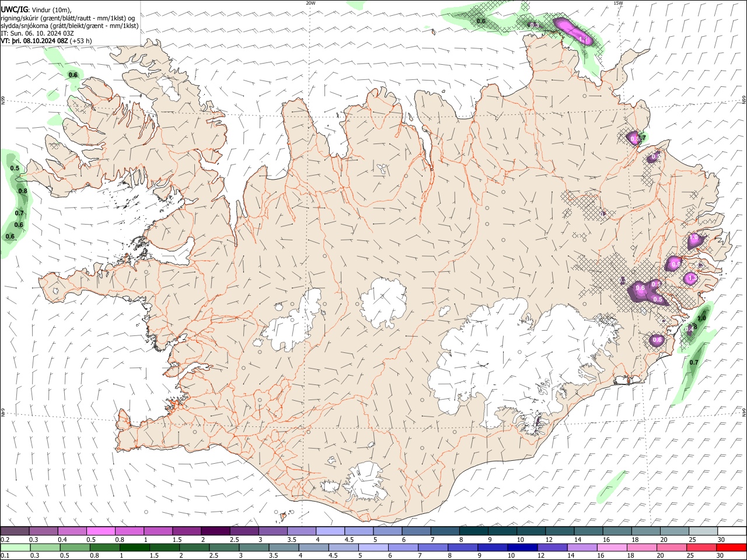Image resolution: width=747 pixels, height=560 pixels.
Task: Click the 0.3 value in the northeast snow band
Action: coord(533,25)
